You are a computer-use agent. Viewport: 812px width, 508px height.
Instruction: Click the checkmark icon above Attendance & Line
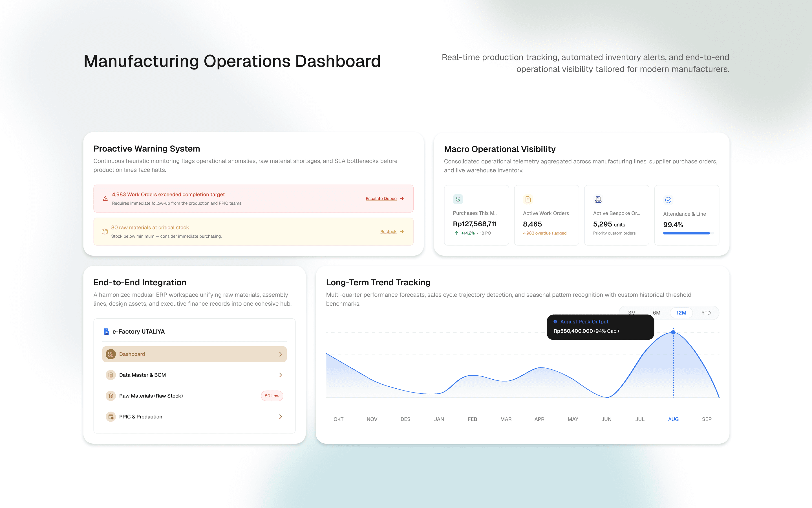click(668, 200)
